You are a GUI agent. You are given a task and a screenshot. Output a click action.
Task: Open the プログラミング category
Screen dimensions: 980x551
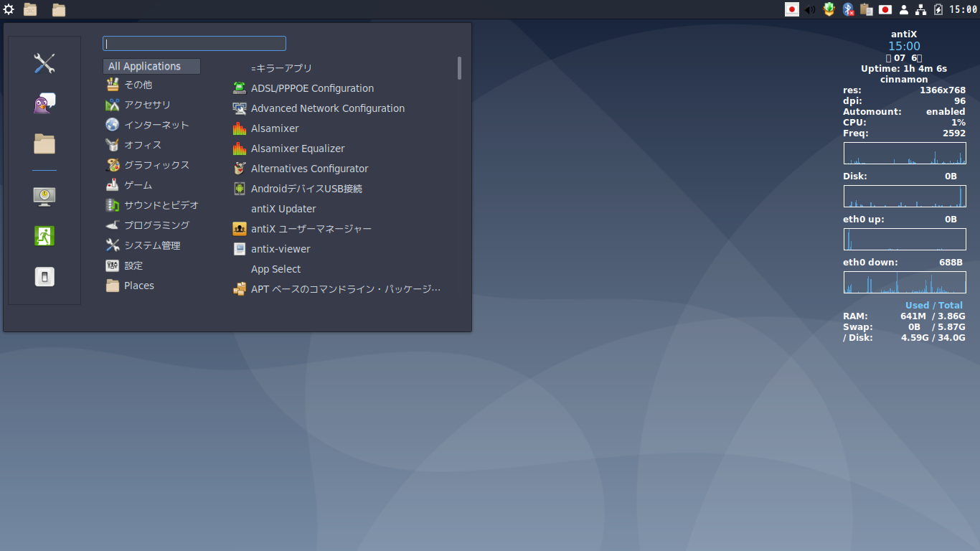pyautogui.click(x=151, y=225)
